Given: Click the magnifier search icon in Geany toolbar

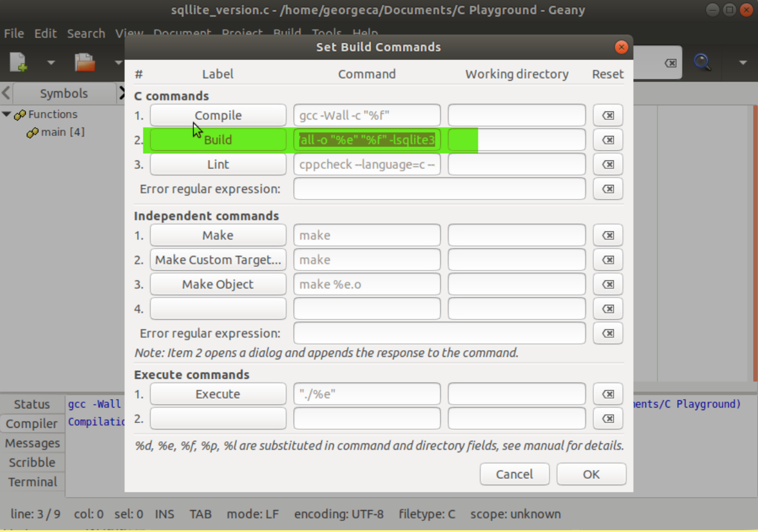Looking at the screenshot, I should (x=702, y=62).
